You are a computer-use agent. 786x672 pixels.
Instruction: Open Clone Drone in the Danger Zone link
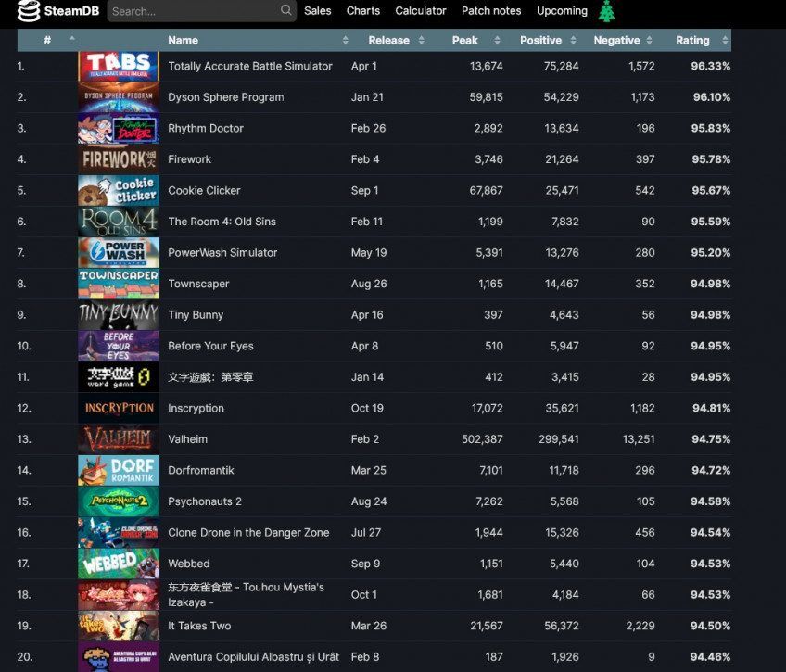coord(248,532)
